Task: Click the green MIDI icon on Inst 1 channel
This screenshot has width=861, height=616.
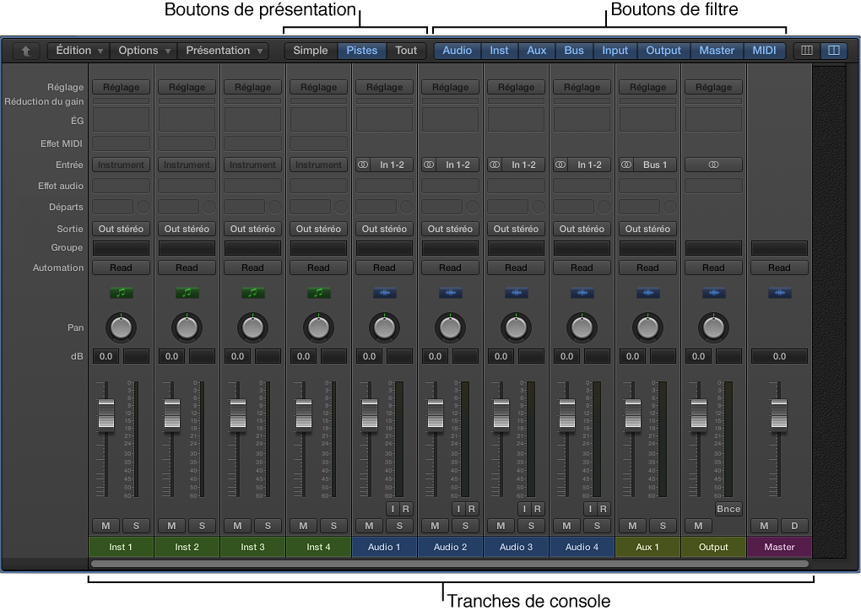Action: coord(121,293)
